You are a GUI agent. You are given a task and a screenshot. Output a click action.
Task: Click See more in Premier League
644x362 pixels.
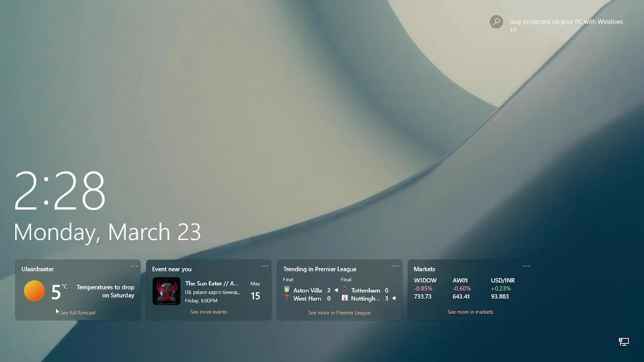(x=339, y=313)
